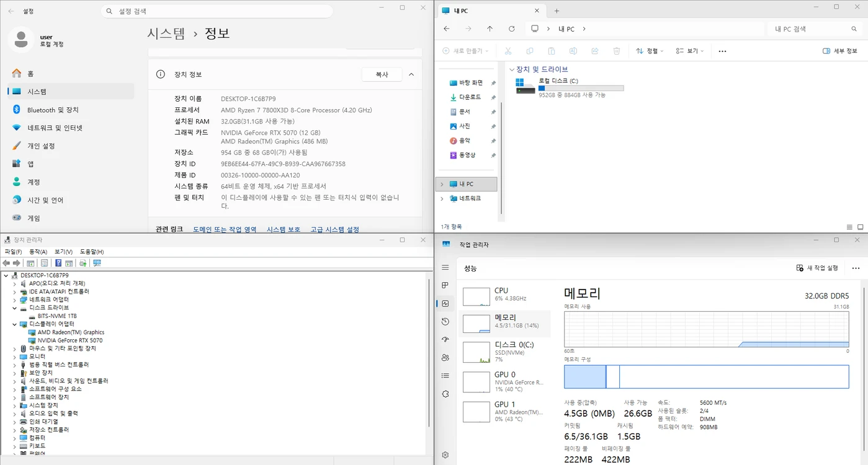Add a new tab in File Explorer
Image resolution: width=868 pixels, height=465 pixels.
[557, 11]
